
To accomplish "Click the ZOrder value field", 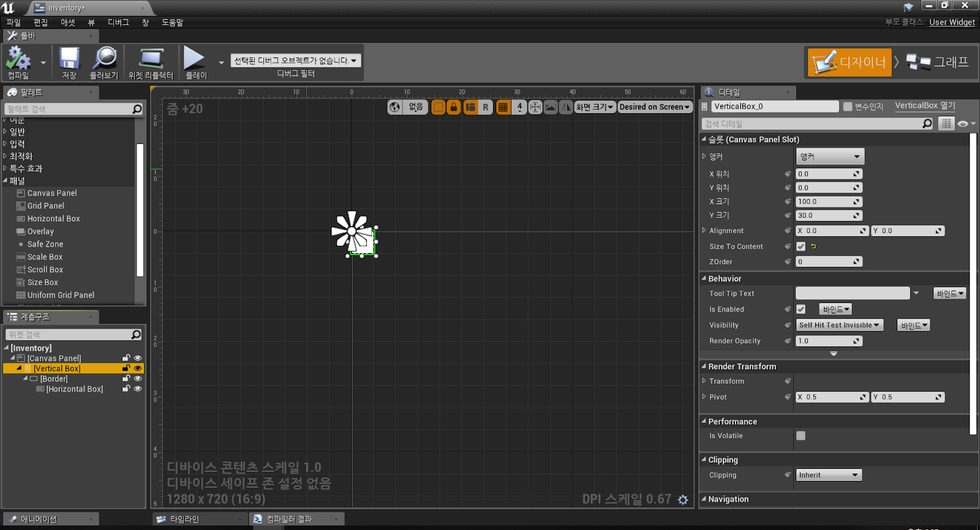I will tap(829, 261).
